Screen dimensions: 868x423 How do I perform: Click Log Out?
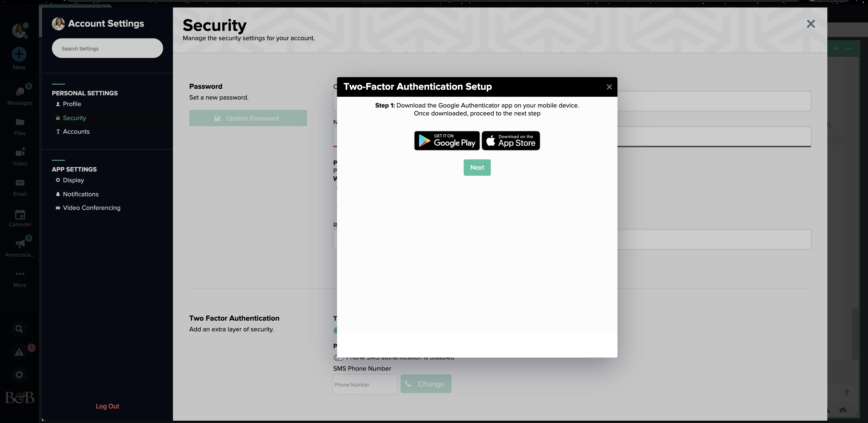(x=108, y=406)
